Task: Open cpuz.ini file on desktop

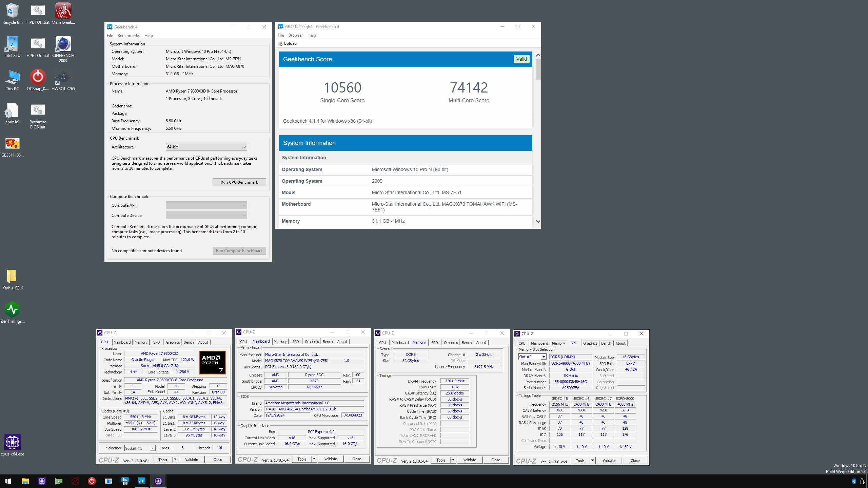Action: [x=12, y=113]
